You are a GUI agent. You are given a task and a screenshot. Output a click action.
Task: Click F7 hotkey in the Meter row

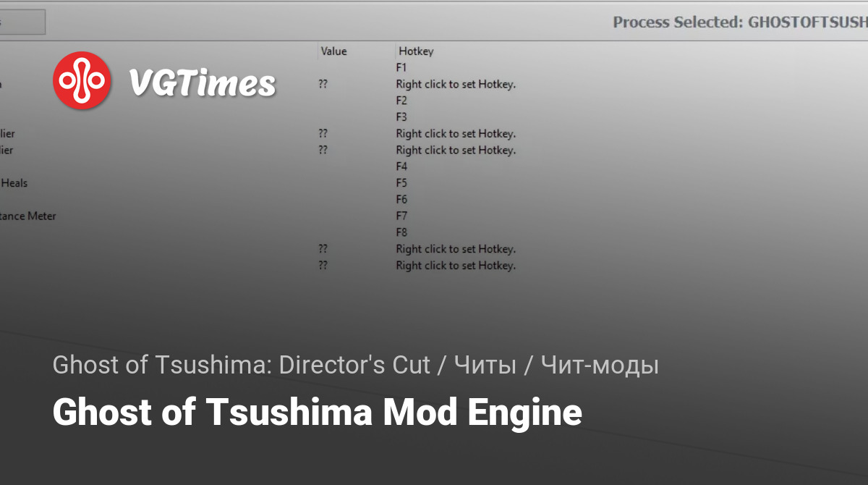pos(402,216)
